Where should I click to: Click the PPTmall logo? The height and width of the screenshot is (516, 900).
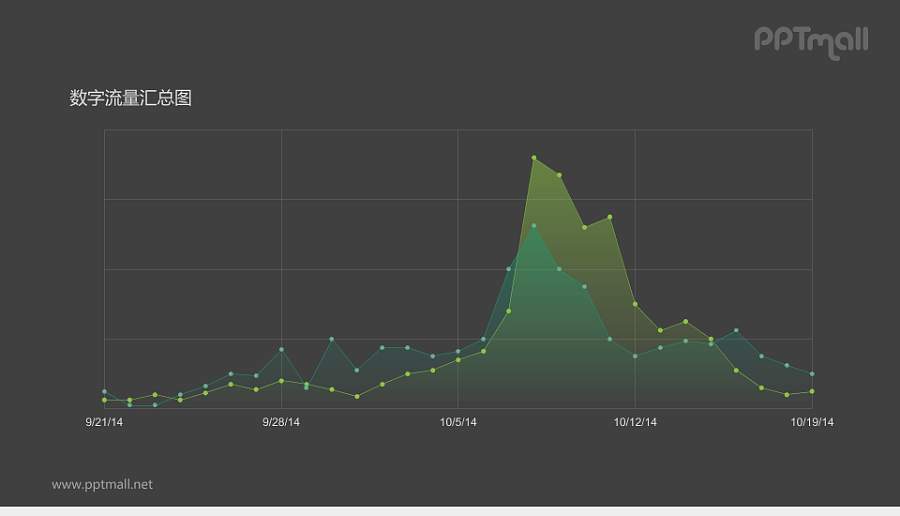(810, 41)
